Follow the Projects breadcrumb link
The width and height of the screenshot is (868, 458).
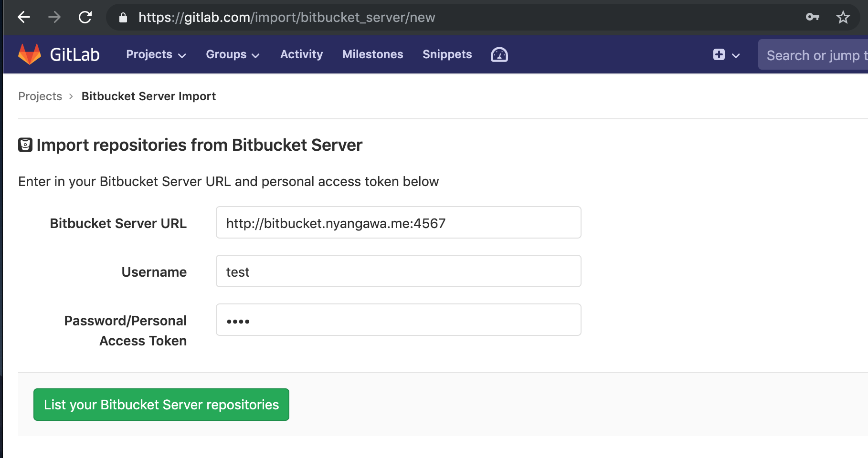(40, 96)
